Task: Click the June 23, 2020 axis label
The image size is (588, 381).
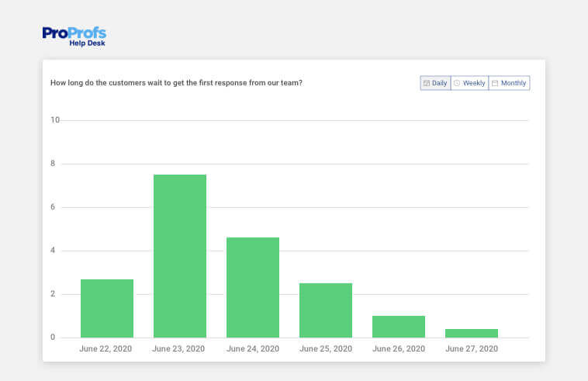Action: pyautogui.click(x=178, y=348)
